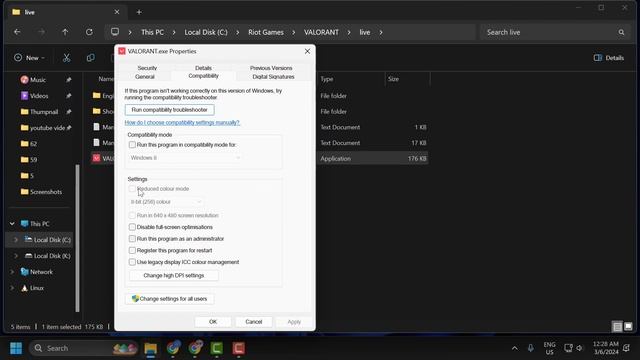Image resolution: width=640 pixels, height=360 pixels.
Task: Click the taskbar Search box
Action: 84,348
